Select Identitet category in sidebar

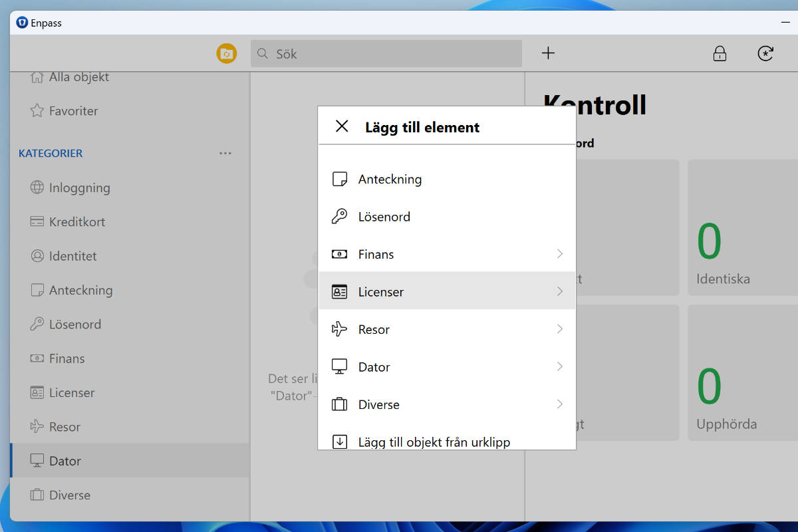130,256
